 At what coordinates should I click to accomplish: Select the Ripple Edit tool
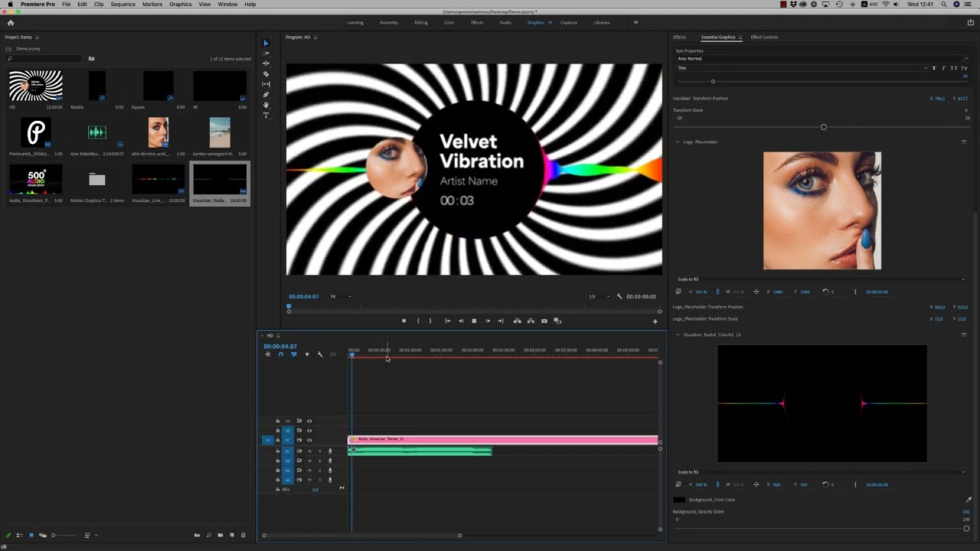pos(266,64)
